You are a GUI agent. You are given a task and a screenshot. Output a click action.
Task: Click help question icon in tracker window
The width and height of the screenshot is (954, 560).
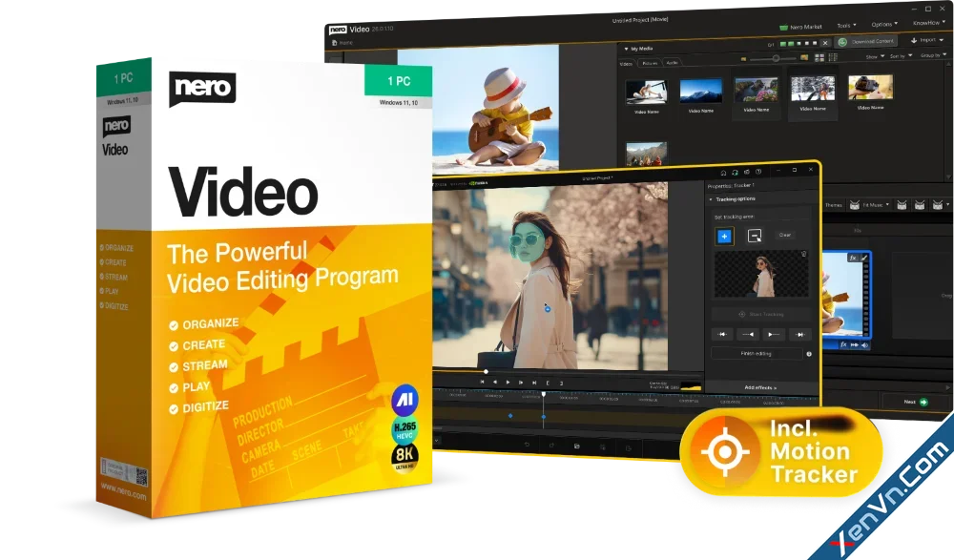click(758, 172)
